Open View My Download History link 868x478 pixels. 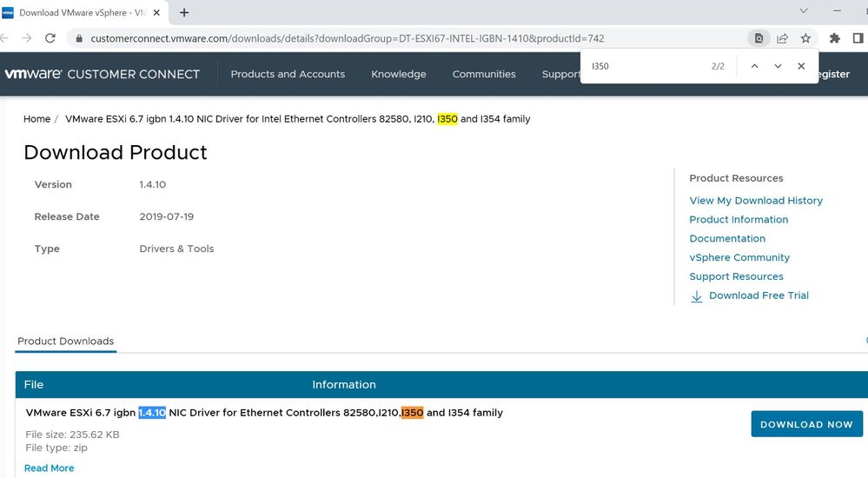pos(756,201)
